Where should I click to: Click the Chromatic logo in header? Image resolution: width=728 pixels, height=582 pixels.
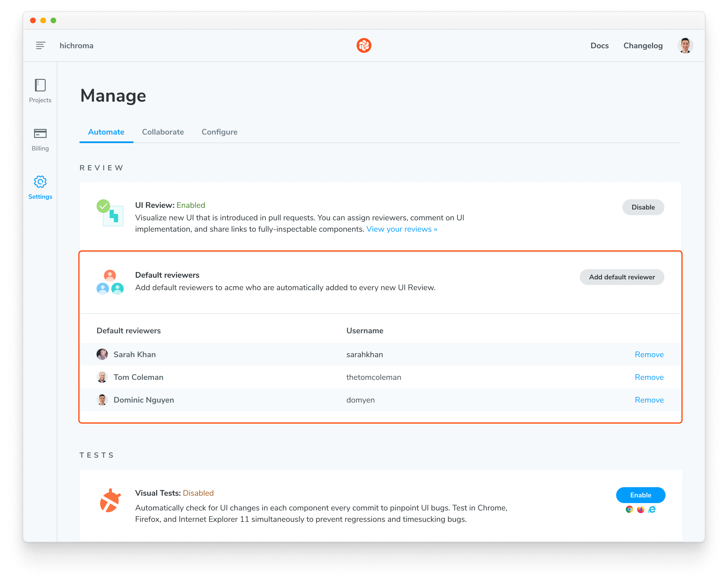tap(364, 46)
